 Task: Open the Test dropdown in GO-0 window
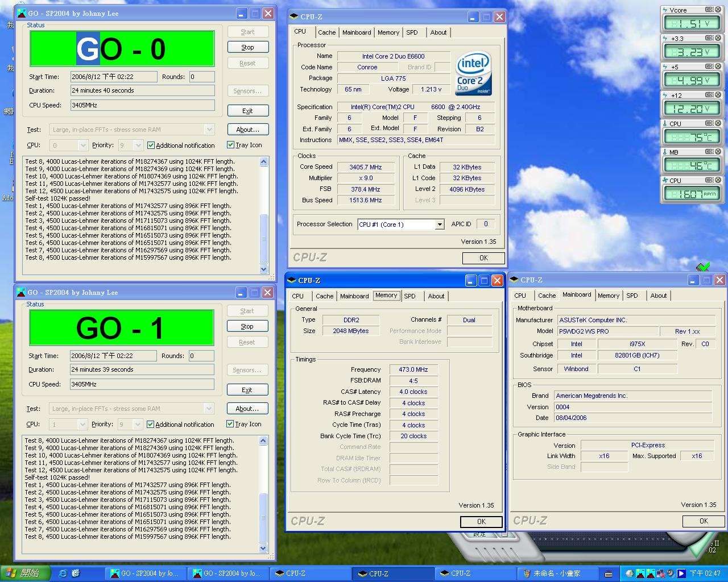click(209, 130)
